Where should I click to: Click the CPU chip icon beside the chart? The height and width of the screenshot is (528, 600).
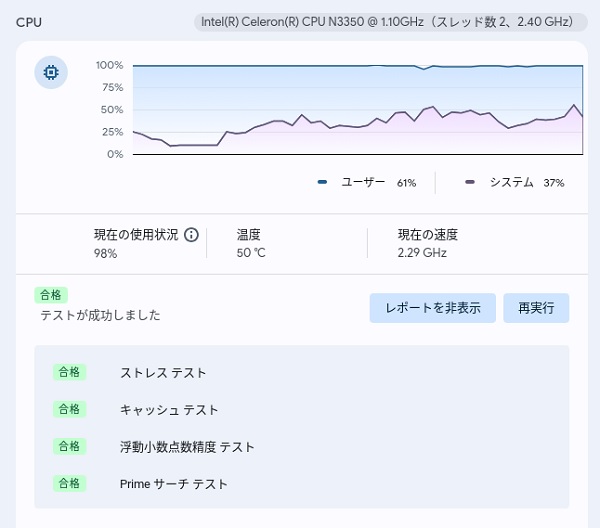pos(50,73)
